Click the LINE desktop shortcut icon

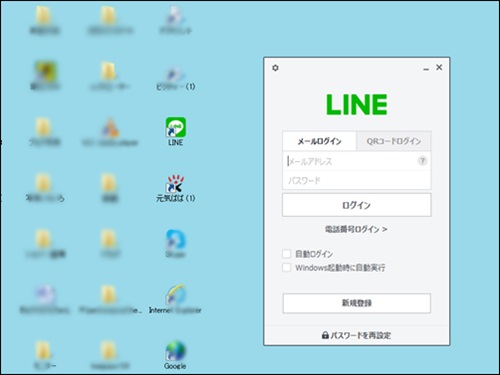coord(176,128)
